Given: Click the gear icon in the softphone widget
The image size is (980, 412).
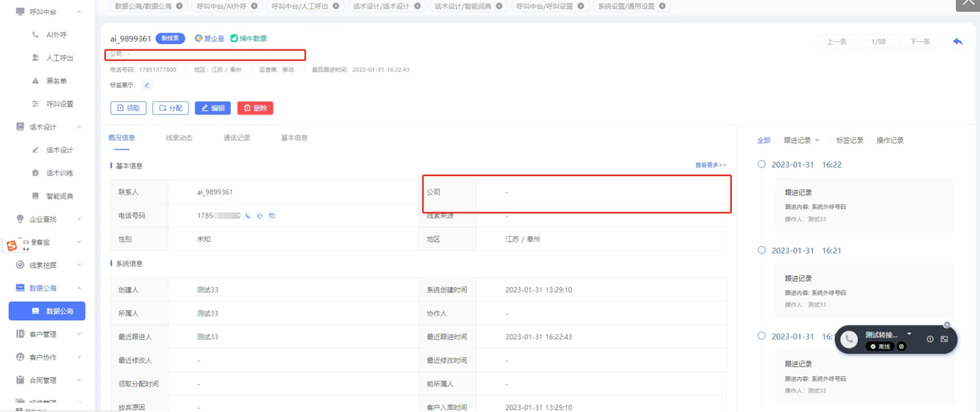Looking at the screenshot, I should point(902,347).
